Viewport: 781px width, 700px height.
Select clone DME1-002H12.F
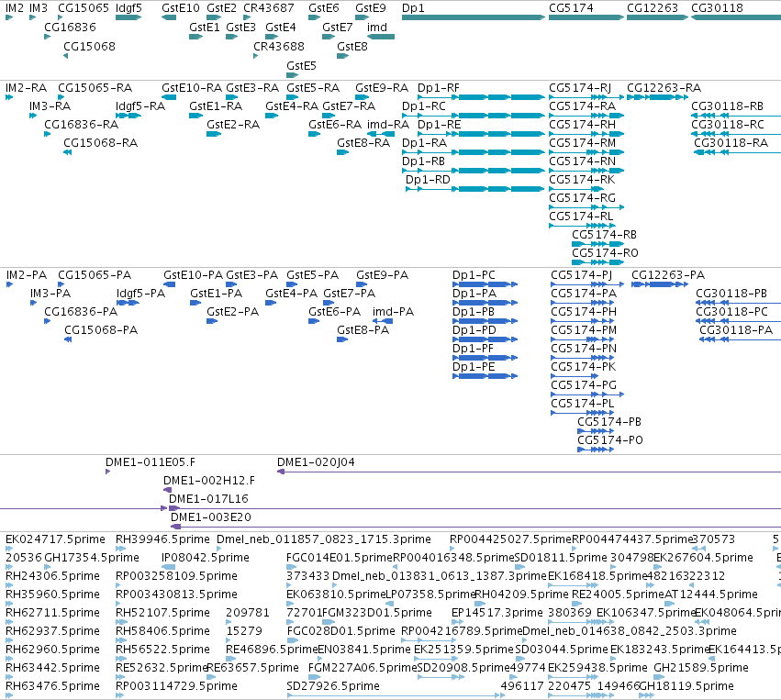coord(167,490)
